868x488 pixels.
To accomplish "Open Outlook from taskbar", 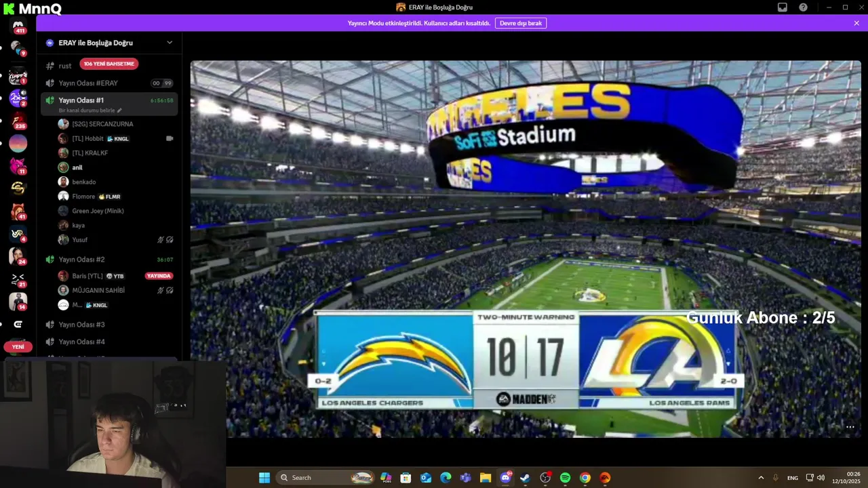I will [x=426, y=478].
